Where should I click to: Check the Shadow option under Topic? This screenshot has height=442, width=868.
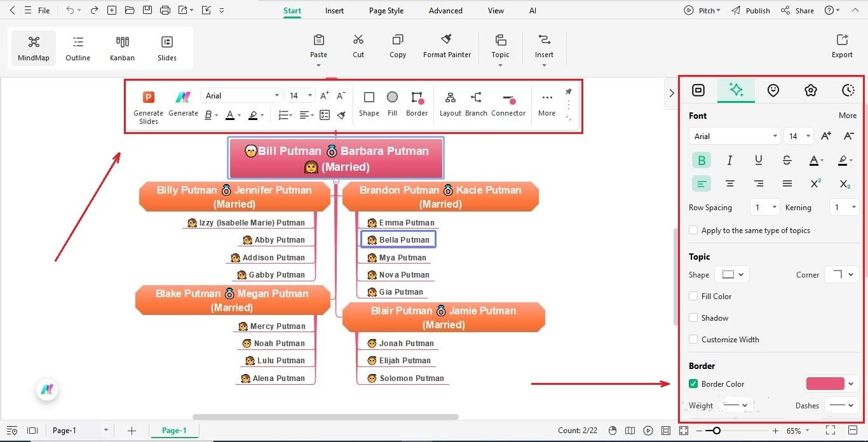[x=693, y=318]
